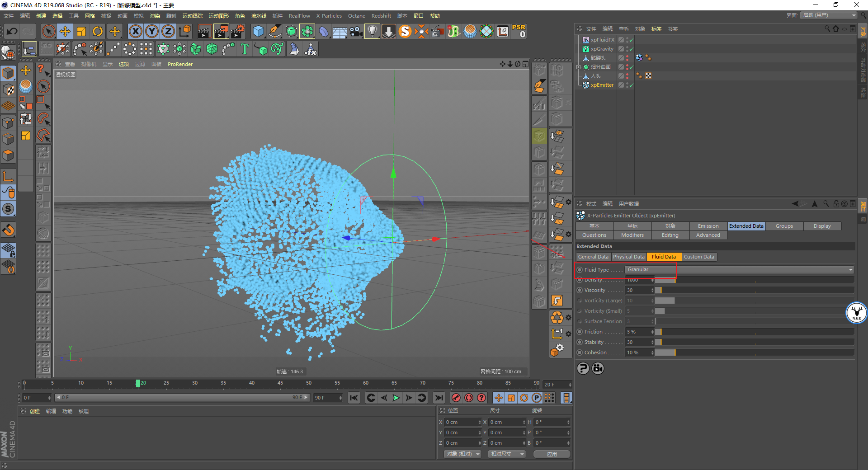The width and height of the screenshot is (868, 470).
Task: Click the record active objects button
Action: pos(456,398)
